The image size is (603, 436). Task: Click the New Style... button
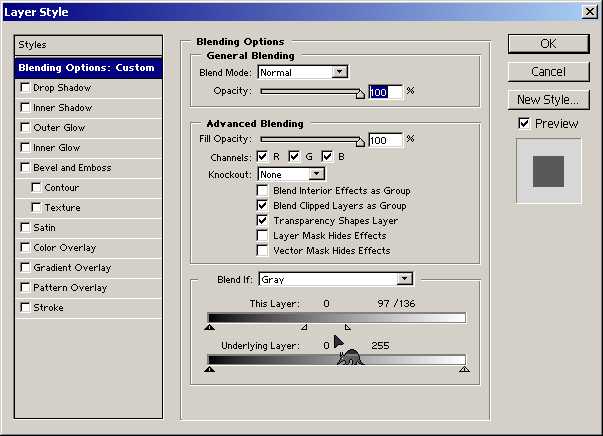[548, 100]
